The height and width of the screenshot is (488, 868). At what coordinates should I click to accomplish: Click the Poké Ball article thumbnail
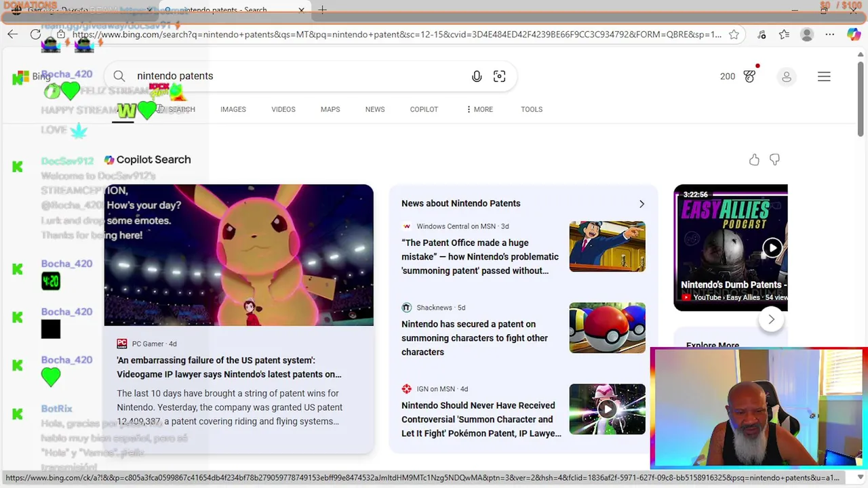tap(607, 328)
